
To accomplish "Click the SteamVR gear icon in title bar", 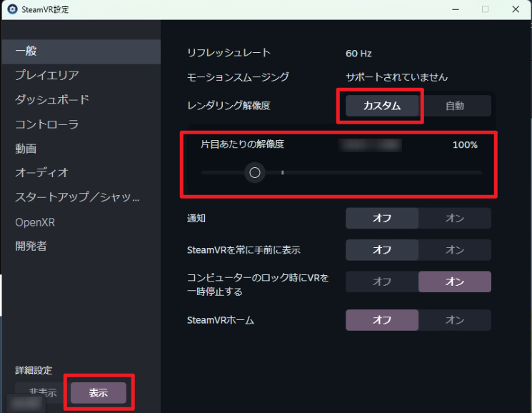I will click(x=12, y=9).
